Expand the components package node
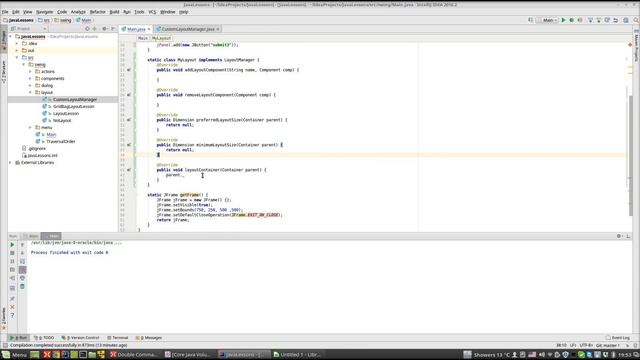 30,78
